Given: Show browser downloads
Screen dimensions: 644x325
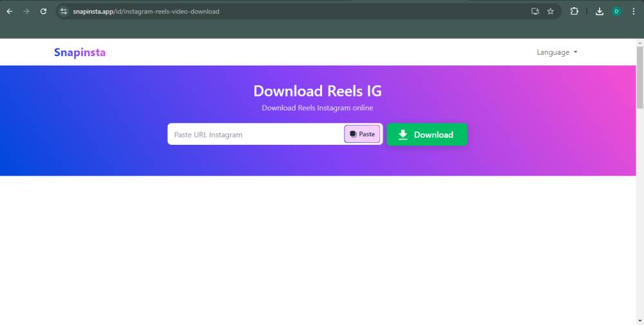Looking at the screenshot, I should 599,12.
